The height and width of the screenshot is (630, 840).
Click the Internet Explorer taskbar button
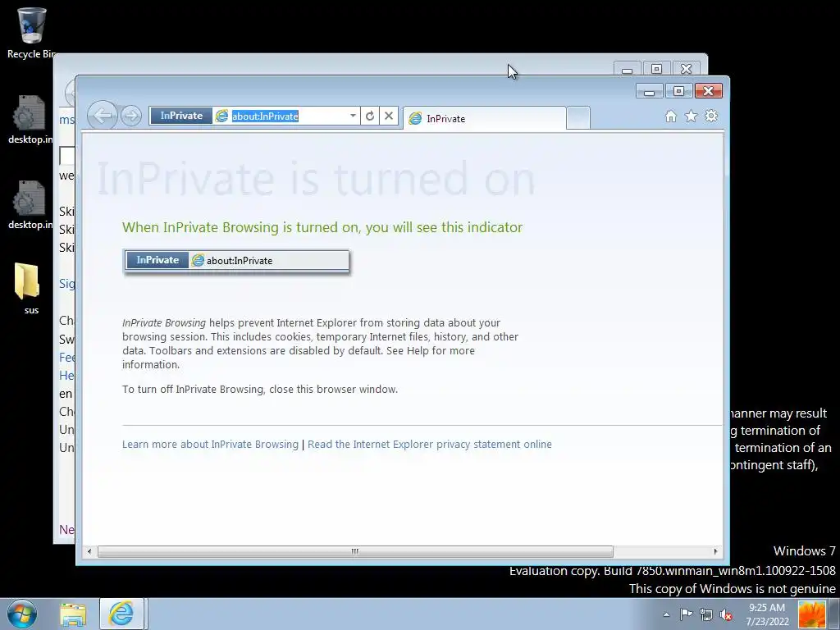point(121,614)
